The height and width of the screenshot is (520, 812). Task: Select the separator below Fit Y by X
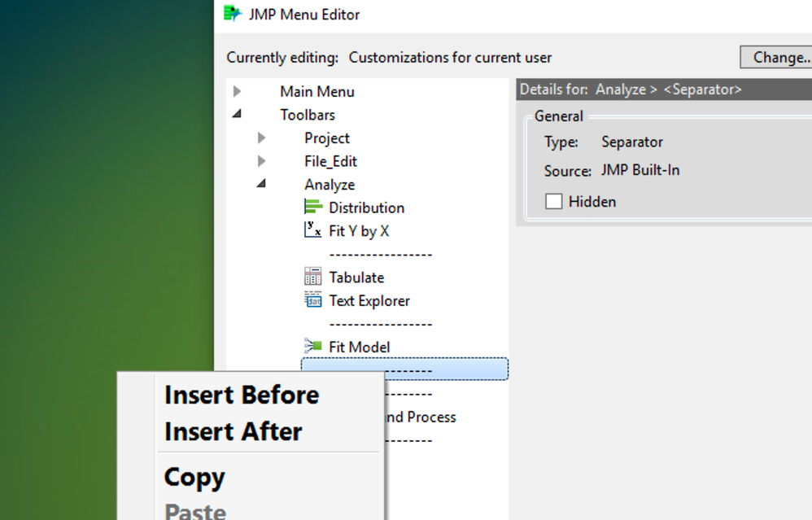[x=381, y=254]
